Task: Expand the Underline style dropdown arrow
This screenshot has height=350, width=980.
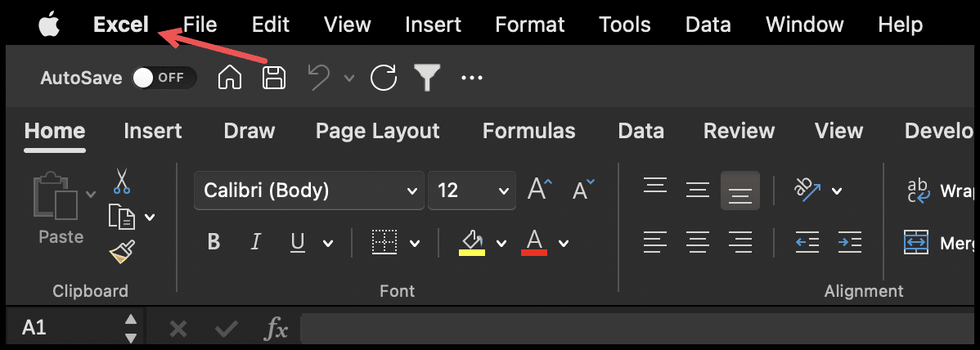Action: point(327,243)
